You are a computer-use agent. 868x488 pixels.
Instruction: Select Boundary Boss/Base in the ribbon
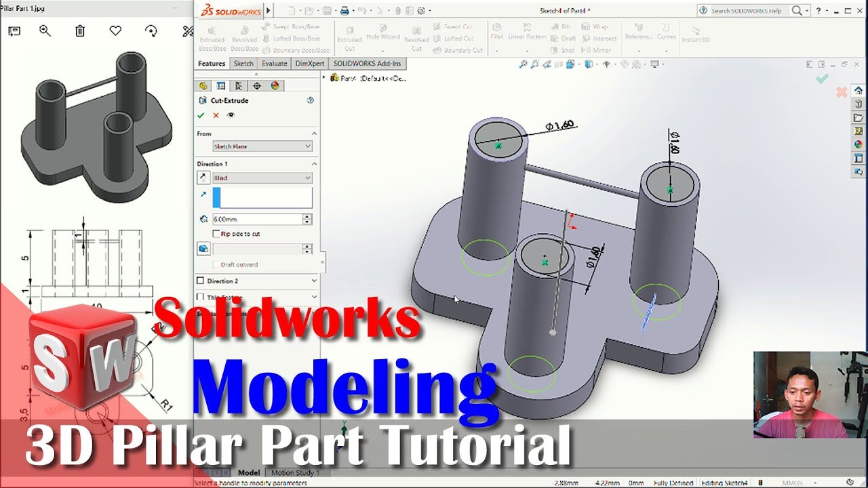point(296,50)
